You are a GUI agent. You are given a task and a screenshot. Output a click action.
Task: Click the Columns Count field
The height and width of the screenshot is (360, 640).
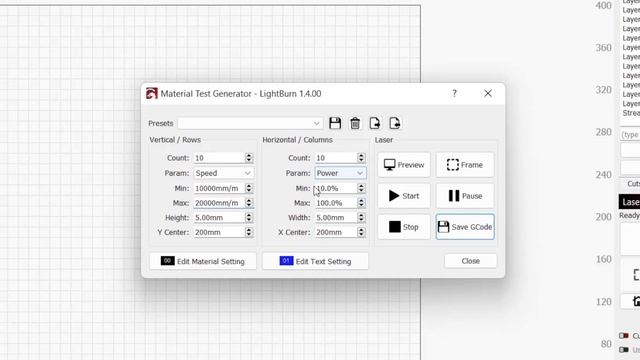[336, 158]
